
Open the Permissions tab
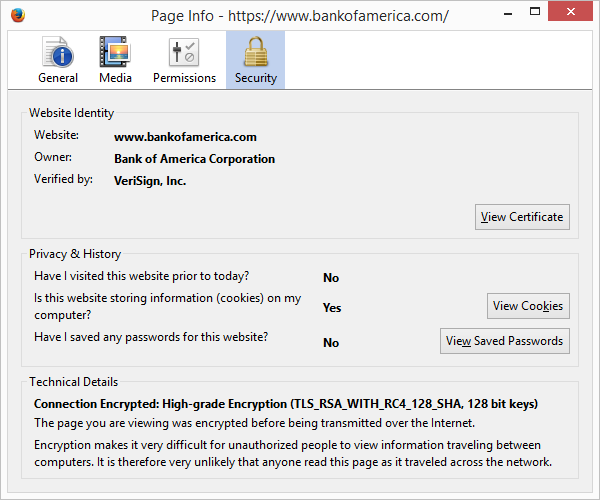pyautogui.click(x=184, y=60)
